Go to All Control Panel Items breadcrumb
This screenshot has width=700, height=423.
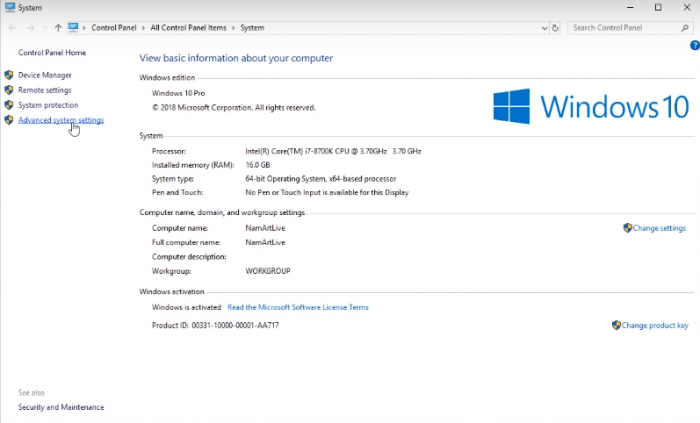pyautogui.click(x=188, y=28)
